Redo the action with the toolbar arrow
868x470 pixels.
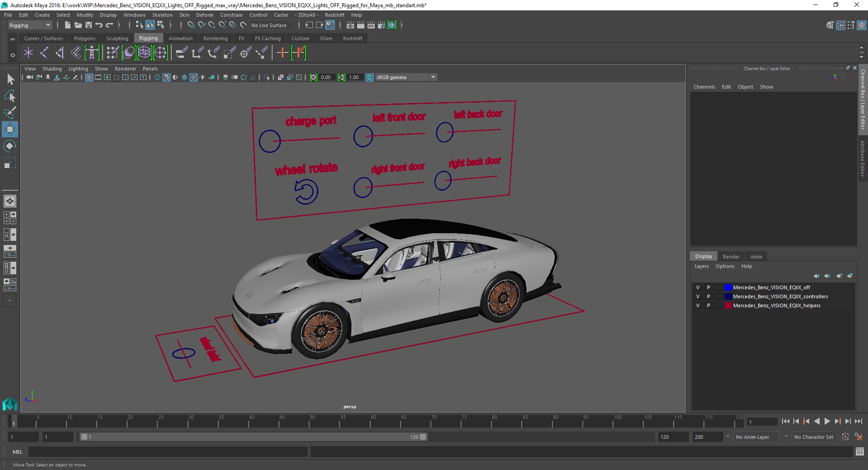coord(109,25)
